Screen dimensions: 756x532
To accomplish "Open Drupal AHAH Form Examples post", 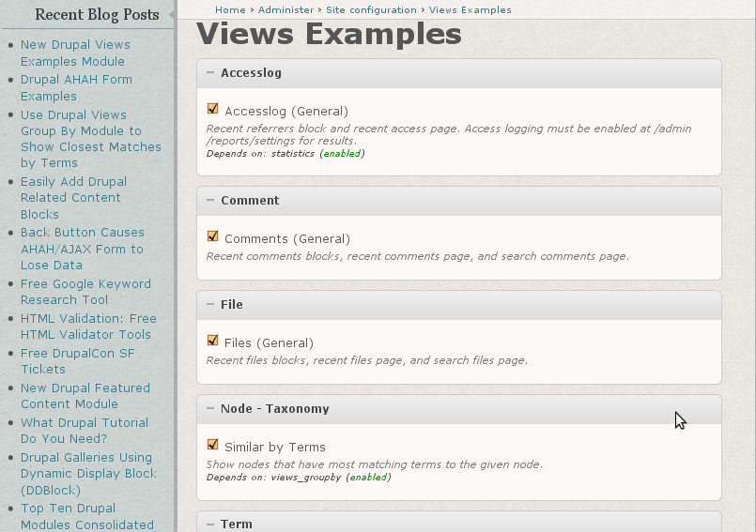I will [x=76, y=87].
